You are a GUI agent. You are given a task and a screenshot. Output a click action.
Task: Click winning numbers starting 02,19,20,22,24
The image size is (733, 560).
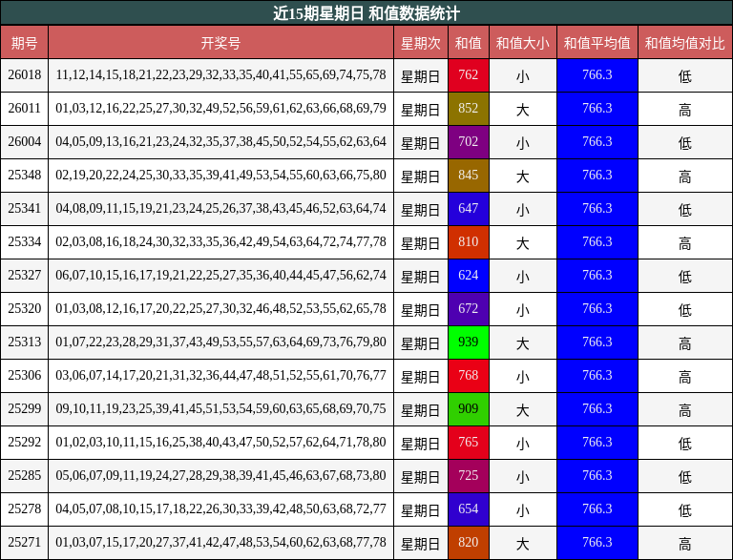pyautogui.click(x=220, y=176)
